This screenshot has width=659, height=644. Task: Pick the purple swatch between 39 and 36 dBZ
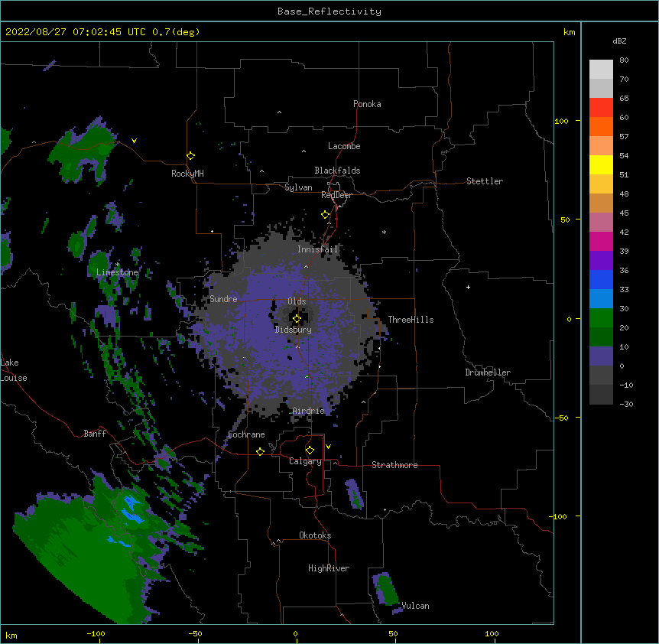(x=601, y=261)
